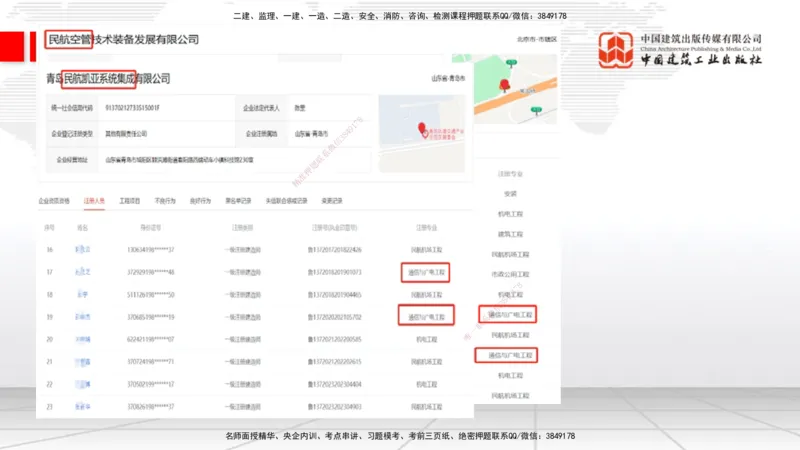The height and width of the screenshot is (450, 800).
Task: Click 青岛民航凯亚系统集成有限公司 company title
Action: click(x=108, y=79)
